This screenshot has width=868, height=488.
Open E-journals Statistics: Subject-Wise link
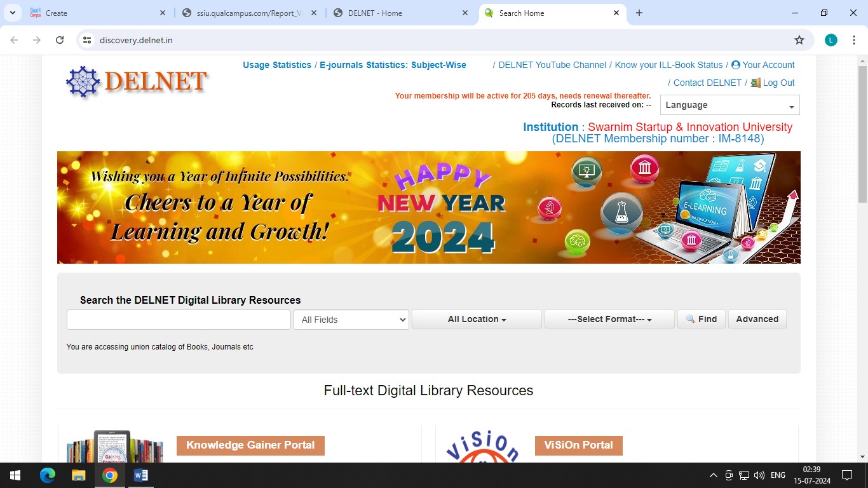(x=393, y=65)
